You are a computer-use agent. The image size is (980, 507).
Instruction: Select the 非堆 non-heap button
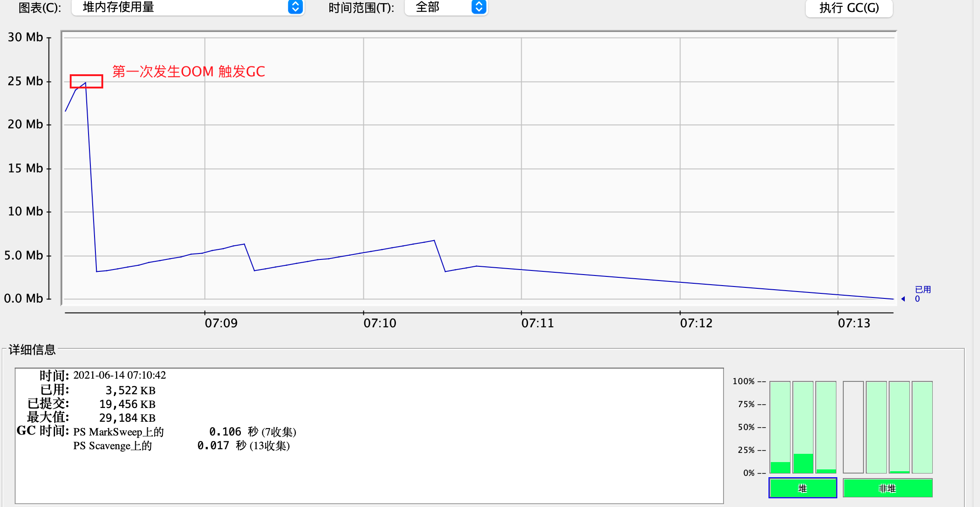888,488
